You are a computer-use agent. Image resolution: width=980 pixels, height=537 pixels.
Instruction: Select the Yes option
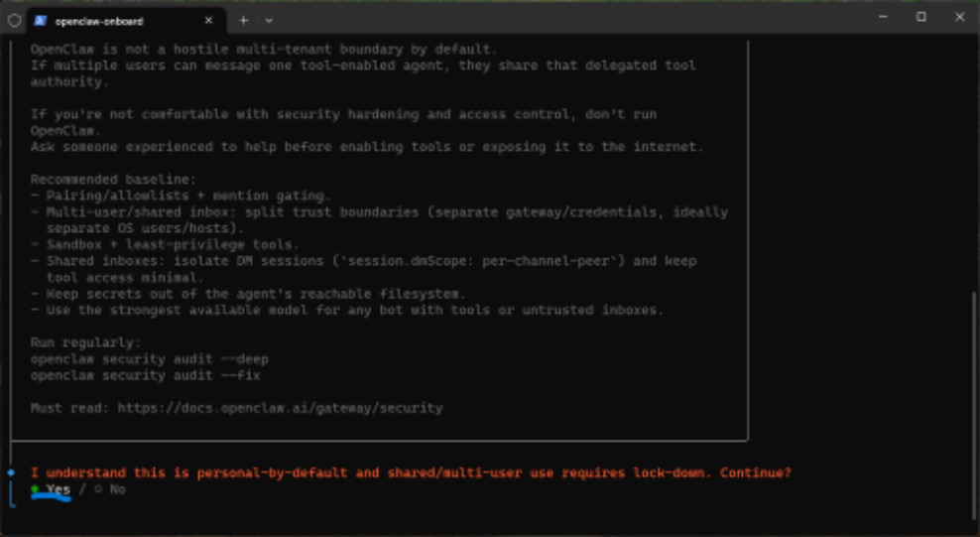click(x=58, y=489)
